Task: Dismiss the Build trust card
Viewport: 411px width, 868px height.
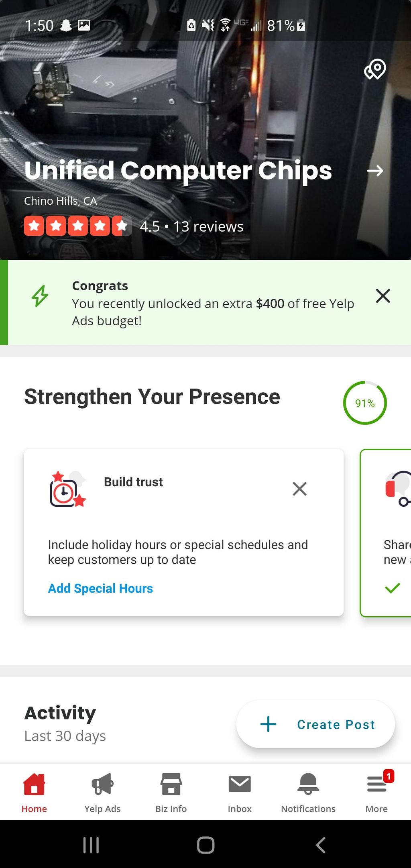Action: point(300,489)
